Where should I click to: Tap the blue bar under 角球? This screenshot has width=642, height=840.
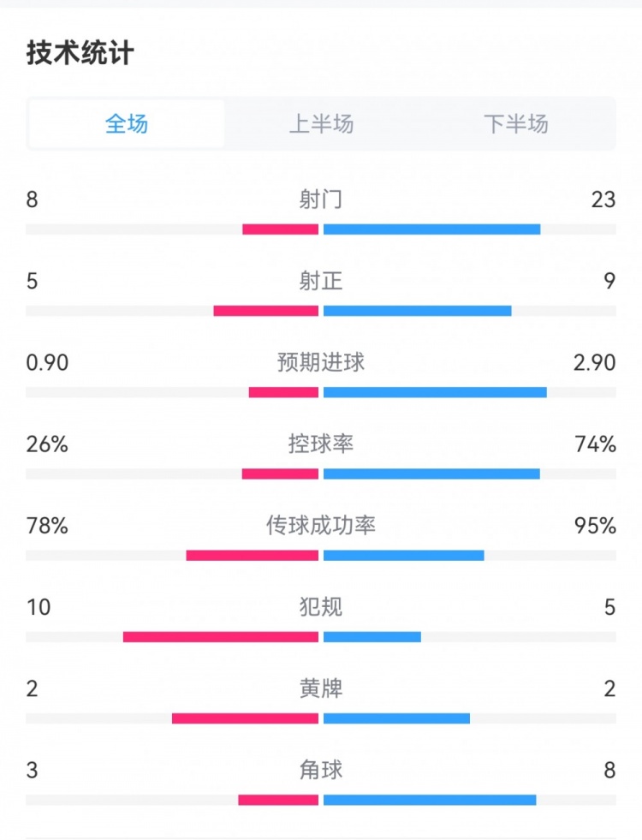pyautogui.click(x=430, y=800)
